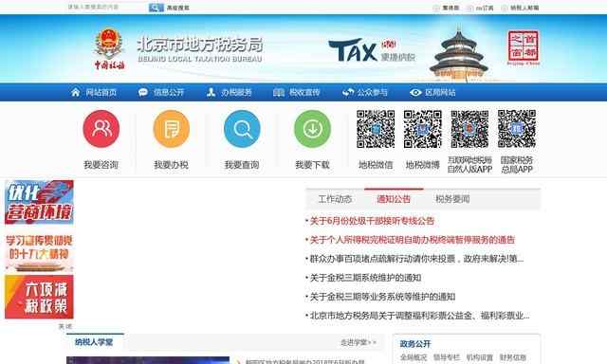The height and width of the screenshot is (364, 607).
Task: Click the 互联网地税局自然人版APP QR code
Action: tap(469, 129)
